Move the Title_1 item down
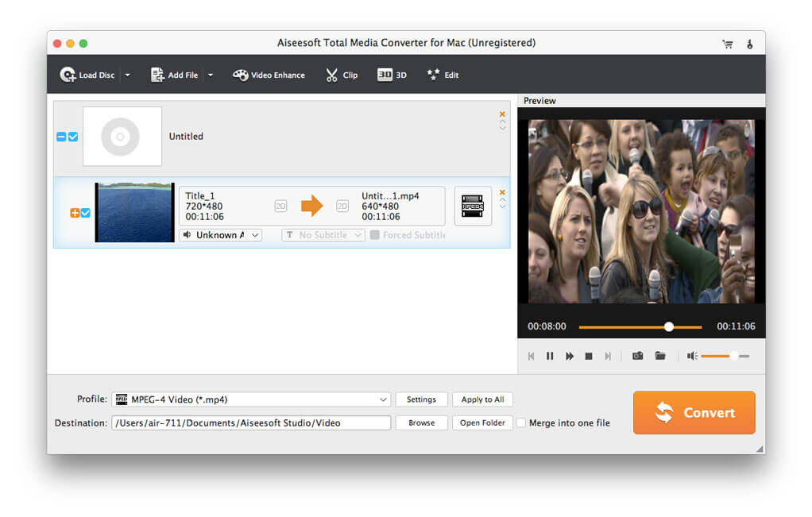 502,206
